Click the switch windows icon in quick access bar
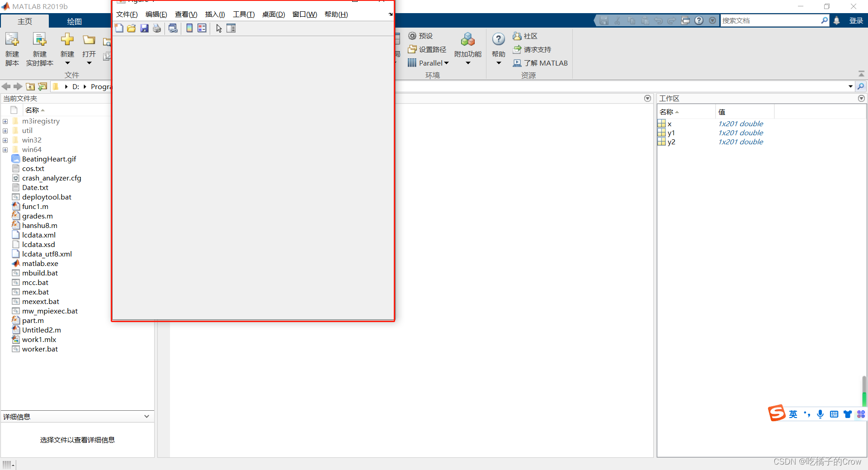 685,20
